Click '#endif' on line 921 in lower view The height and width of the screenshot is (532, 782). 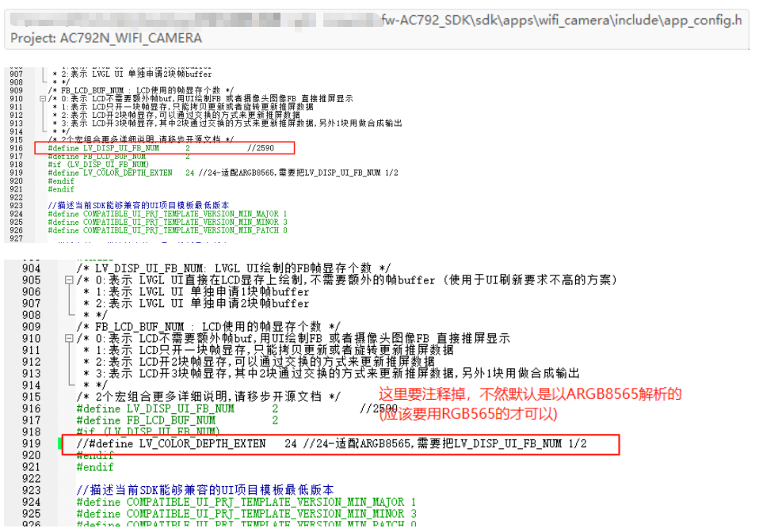coord(95,467)
